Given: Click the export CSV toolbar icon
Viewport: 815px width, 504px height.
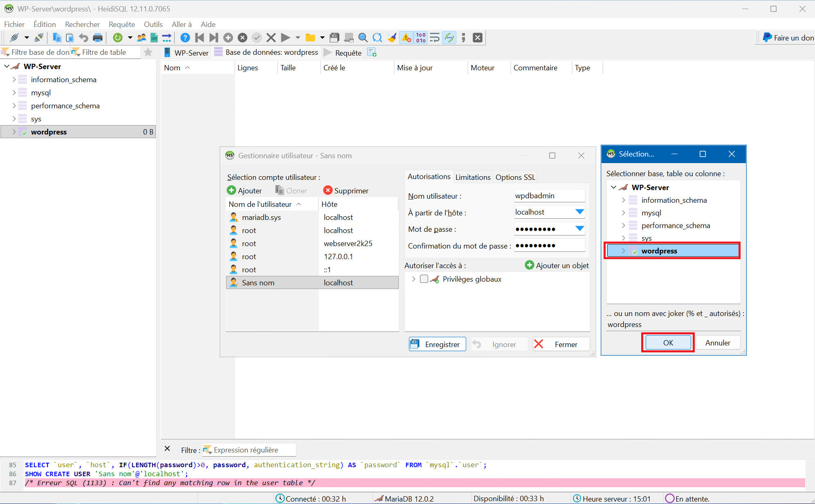Looking at the screenshot, I should point(154,38).
